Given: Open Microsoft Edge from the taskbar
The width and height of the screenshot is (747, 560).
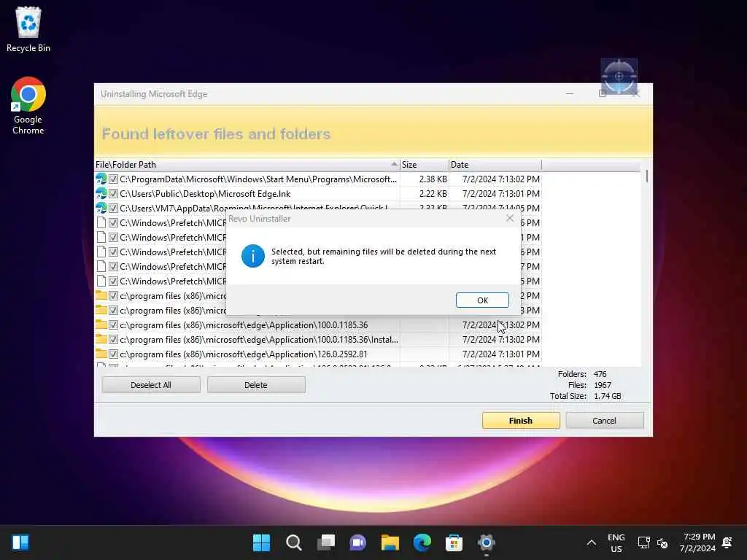Looking at the screenshot, I should coord(422,542).
